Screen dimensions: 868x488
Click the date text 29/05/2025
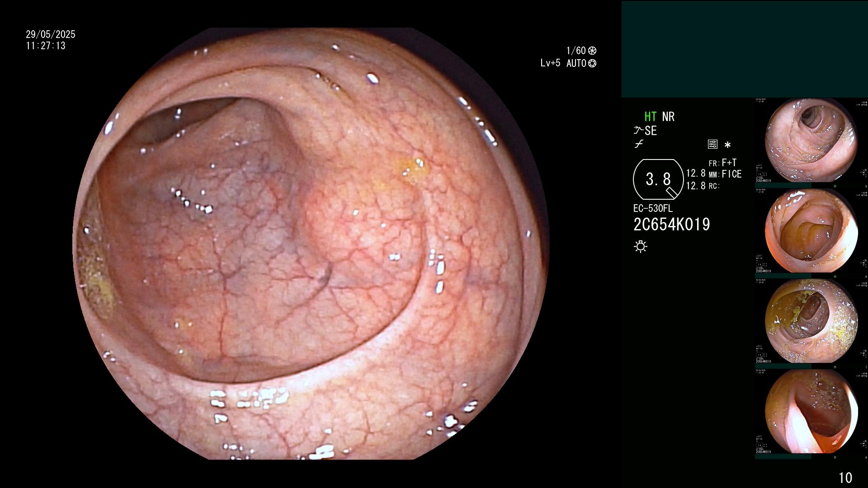(x=51, y=34)
